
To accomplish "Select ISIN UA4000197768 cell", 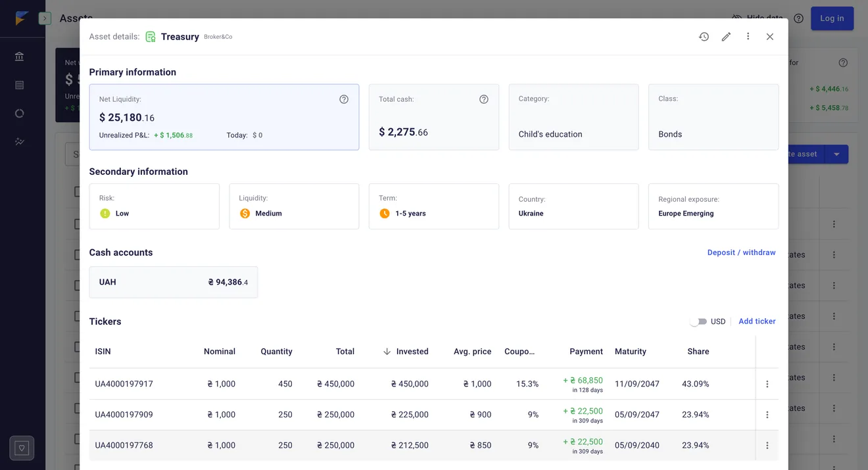I will click(124, 446).
